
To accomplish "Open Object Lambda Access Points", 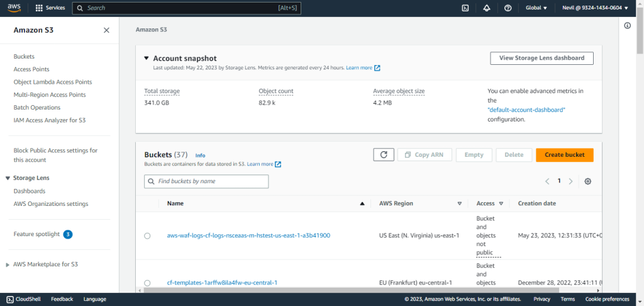I will (x=53, y=82).
